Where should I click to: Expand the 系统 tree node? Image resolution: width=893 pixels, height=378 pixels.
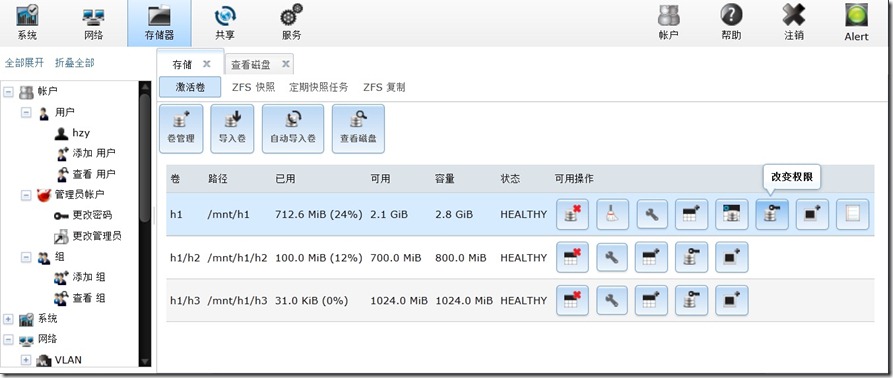(x=9, y=319)
